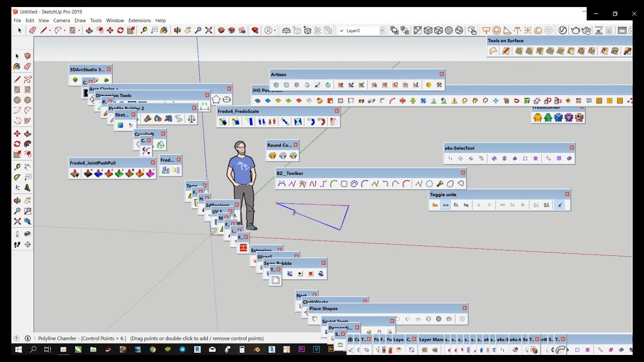Image resolution: width=644 pixels, height=362 pixels.
Task: Open the Edit menu
Action: click(x=30, y=21)
